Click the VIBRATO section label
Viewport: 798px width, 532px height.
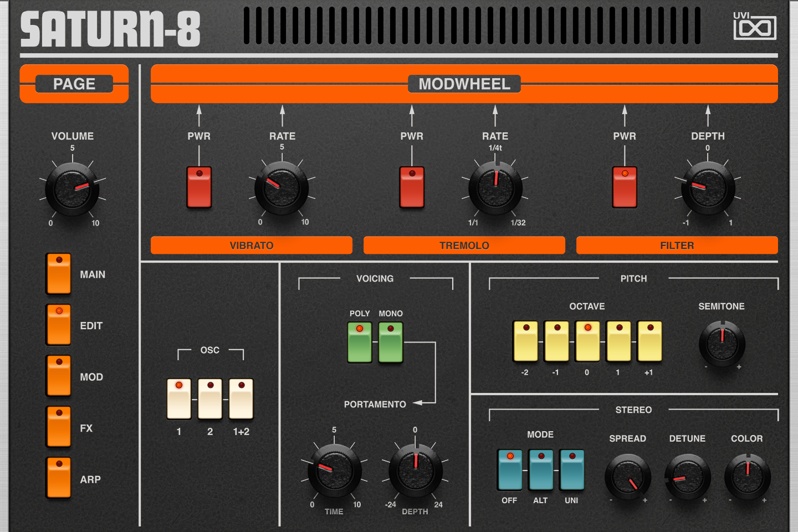252,245
